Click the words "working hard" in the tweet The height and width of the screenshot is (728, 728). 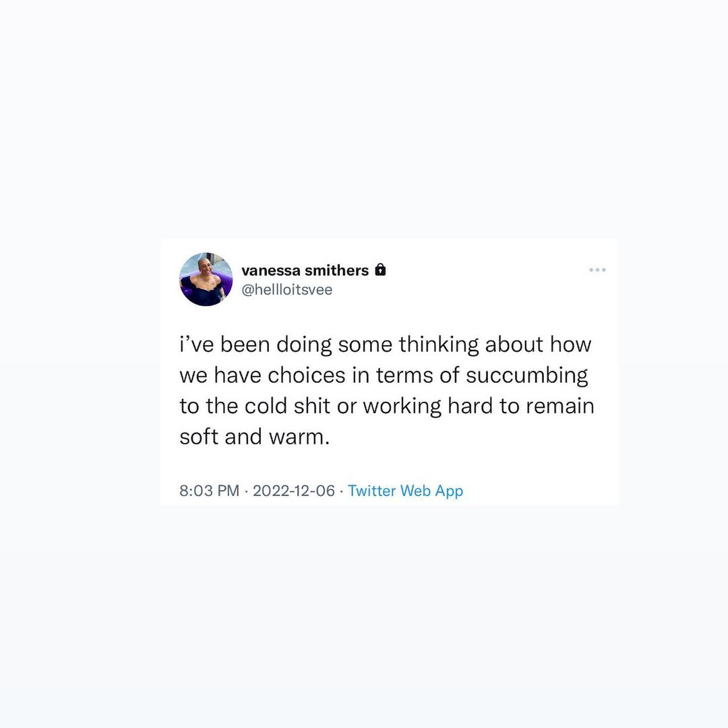[425, 406]
